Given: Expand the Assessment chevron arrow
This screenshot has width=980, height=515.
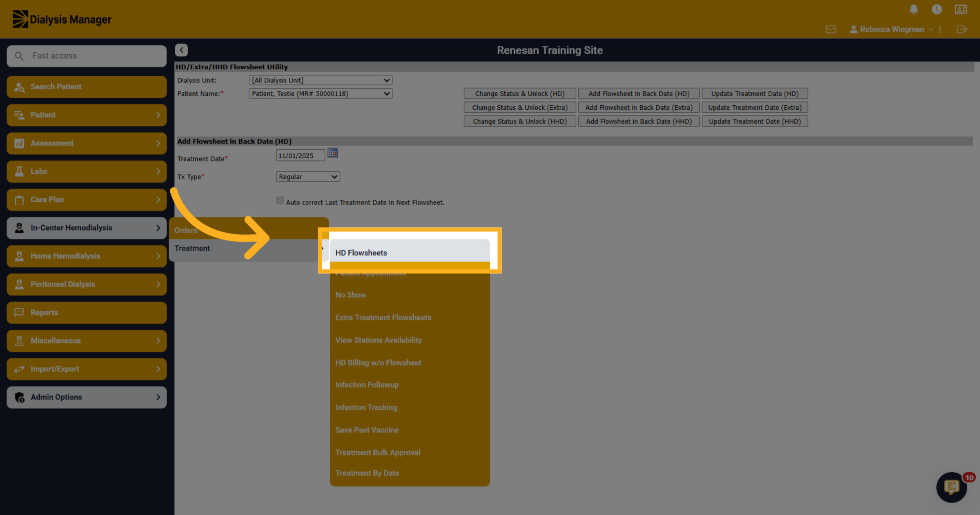Looking at the screenshot, I should pos(158,143).
